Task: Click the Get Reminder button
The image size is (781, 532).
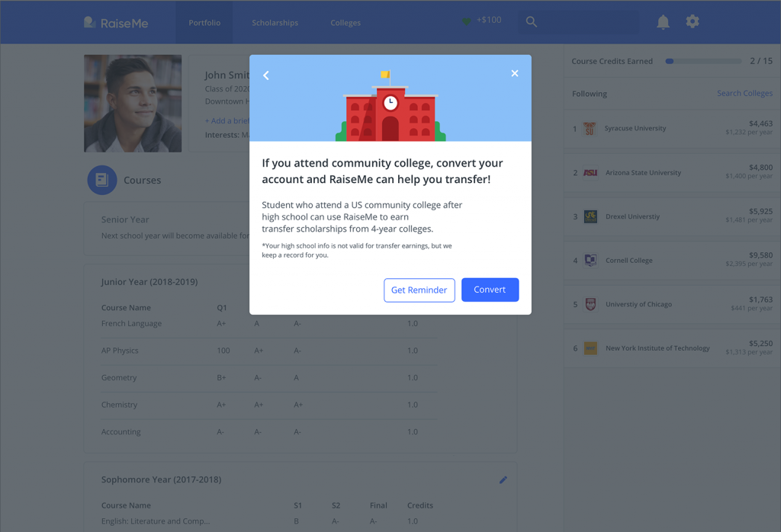Action: [419, 290]
